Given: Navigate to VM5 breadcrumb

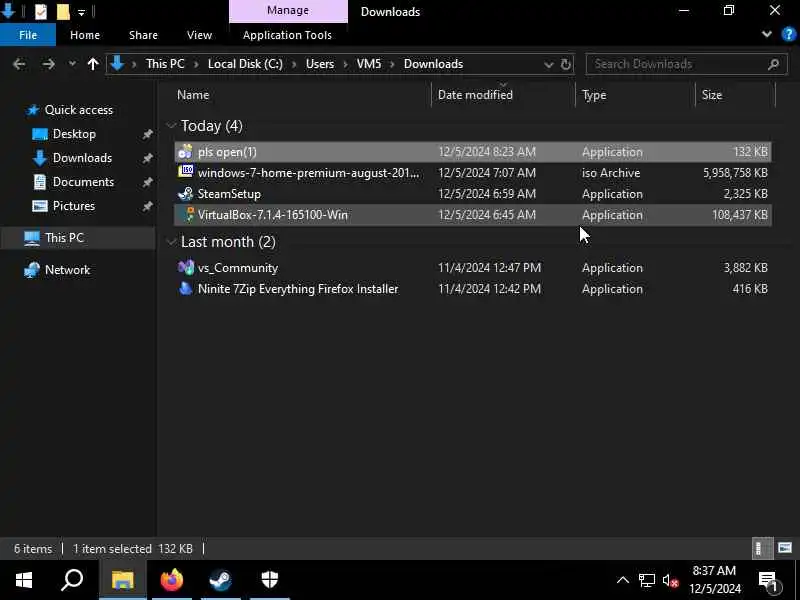Looking at the screenshot, I should tap(369, 64).
